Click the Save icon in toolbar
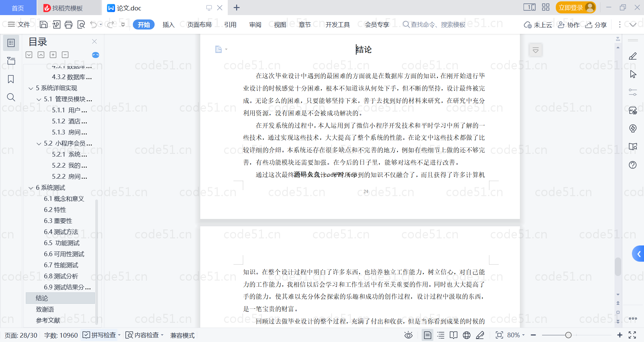This screenshot has height=342, width=644. [x=44, y=24]
